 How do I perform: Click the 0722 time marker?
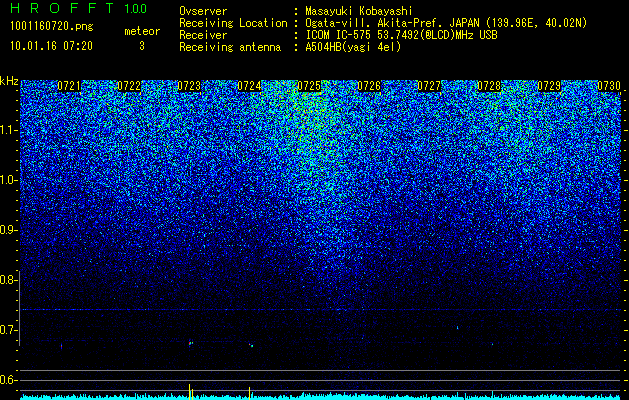tap(129, 86)
